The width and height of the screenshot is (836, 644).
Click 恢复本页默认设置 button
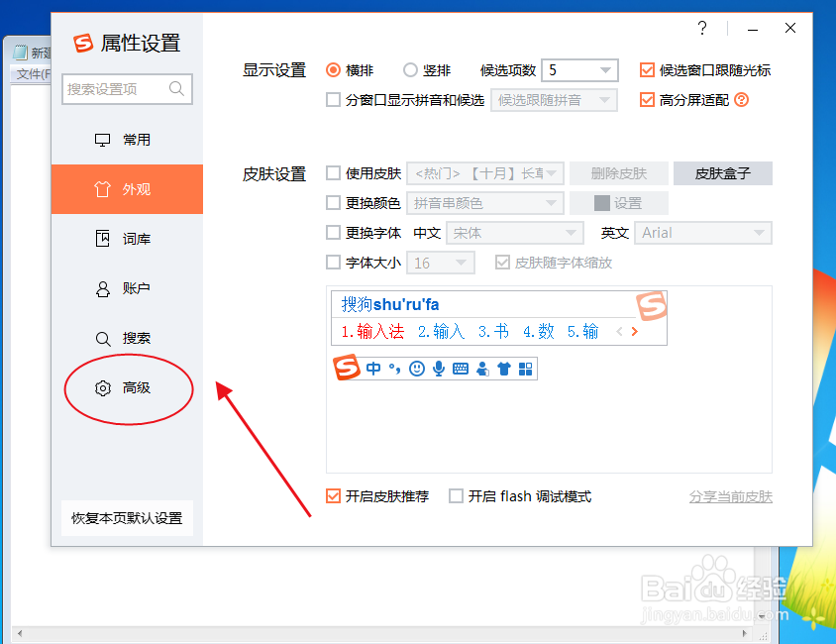coord(127,517)
